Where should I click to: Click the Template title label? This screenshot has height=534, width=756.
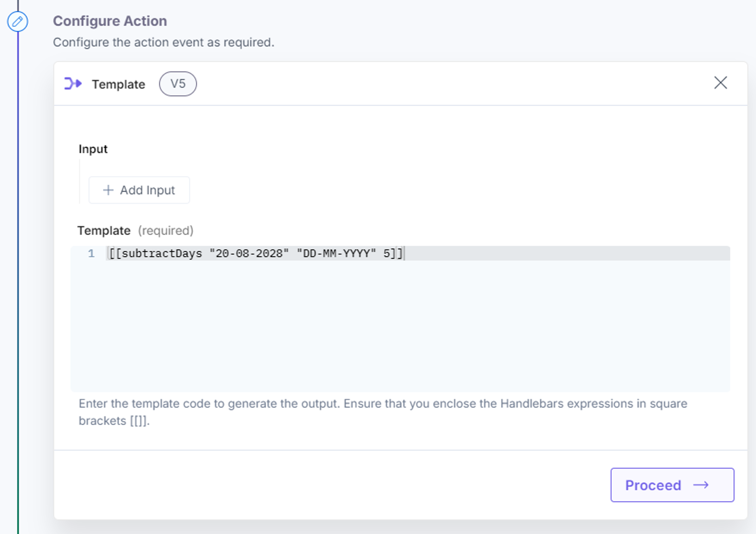119,85
